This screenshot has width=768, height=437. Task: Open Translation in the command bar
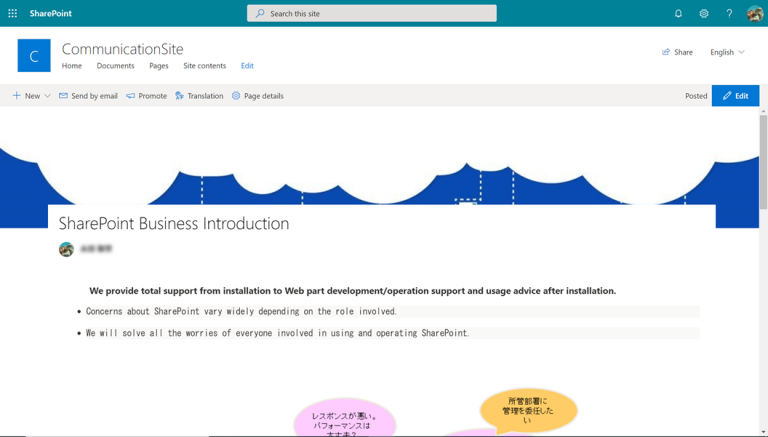click(199, 96)
